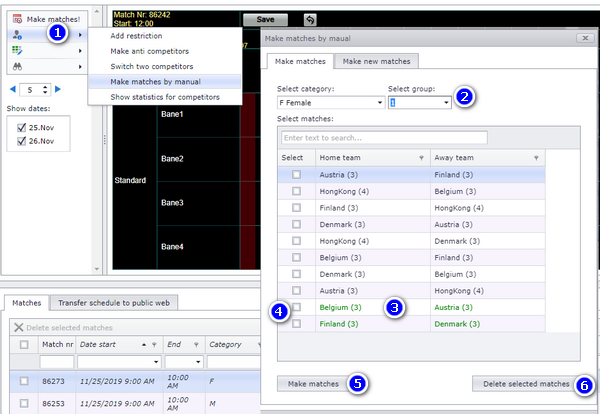This screenshot has width=600, height=414.
Task: Choose Show statistics for competitors
Action: (x=165, y=97)
